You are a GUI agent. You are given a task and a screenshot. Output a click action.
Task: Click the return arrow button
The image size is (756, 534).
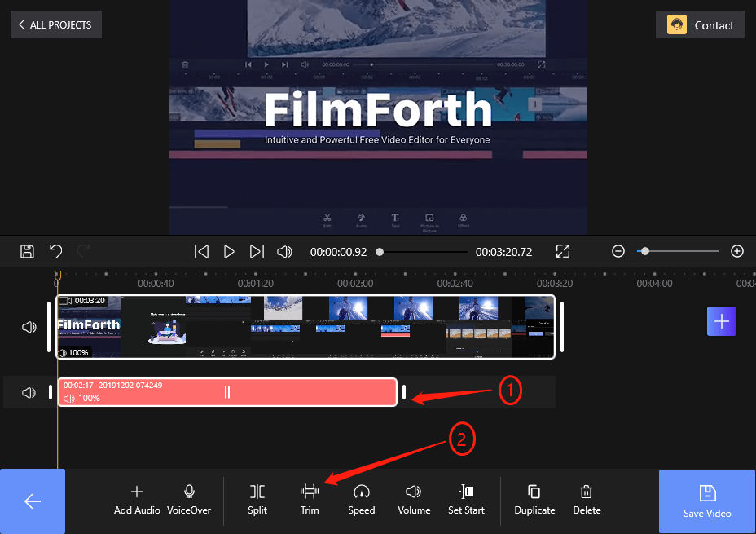tap(33, 501)
